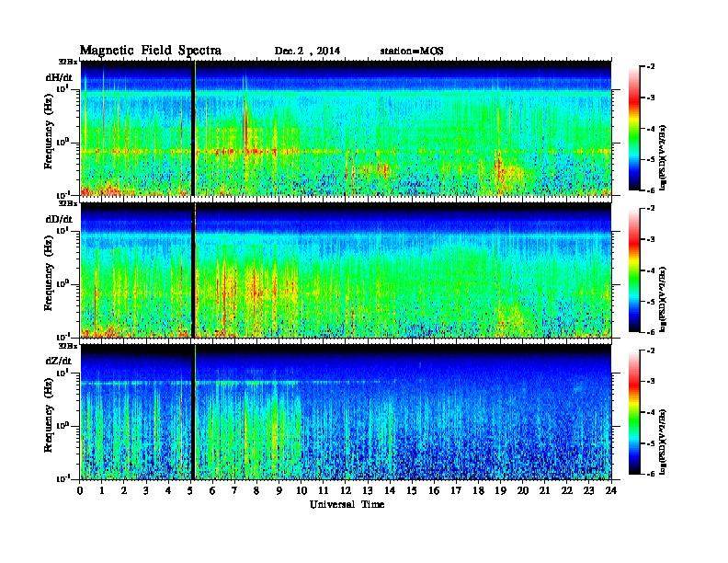Click the "Magnetic Field Spectra" title

[151, 51]
